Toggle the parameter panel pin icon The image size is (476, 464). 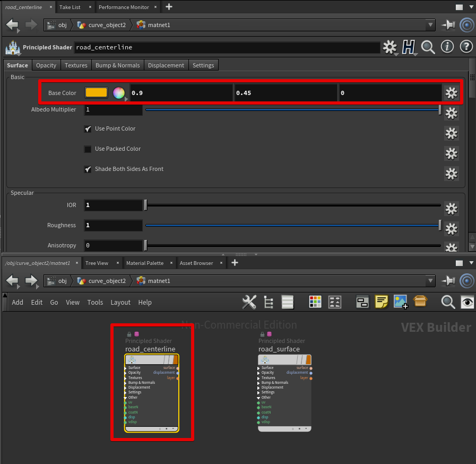point(448,25)
